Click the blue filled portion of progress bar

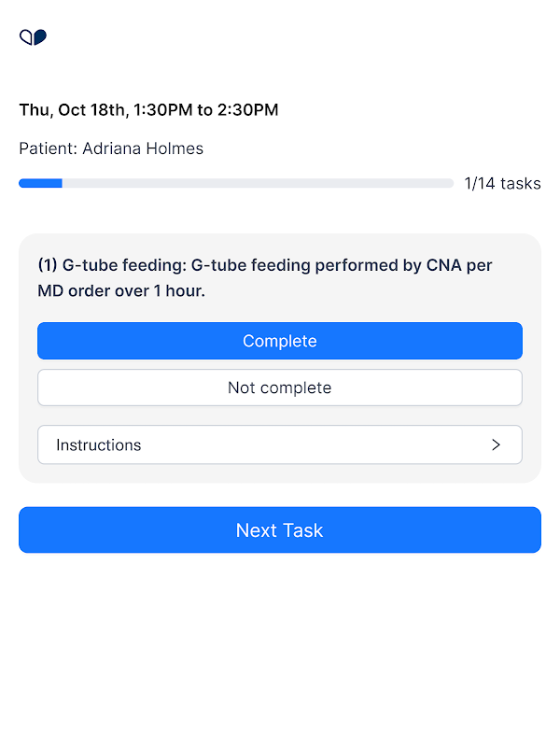pyautogui.click(x=40, y=183)
